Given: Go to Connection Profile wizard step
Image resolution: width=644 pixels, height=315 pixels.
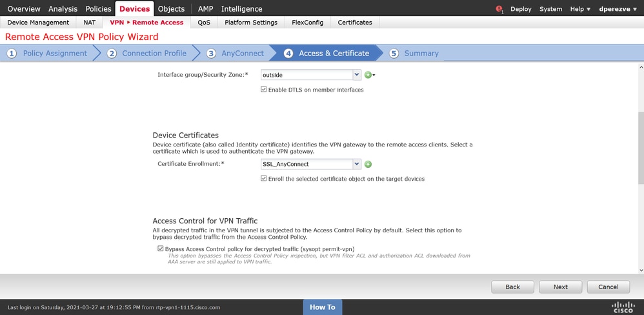Looking at the screenshot, I should [154, 54].
